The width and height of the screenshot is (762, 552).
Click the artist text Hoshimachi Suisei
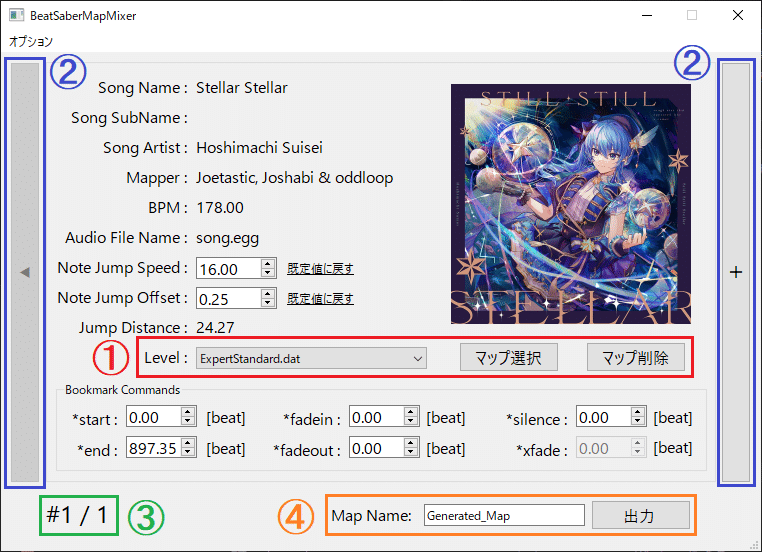(259, 148)
